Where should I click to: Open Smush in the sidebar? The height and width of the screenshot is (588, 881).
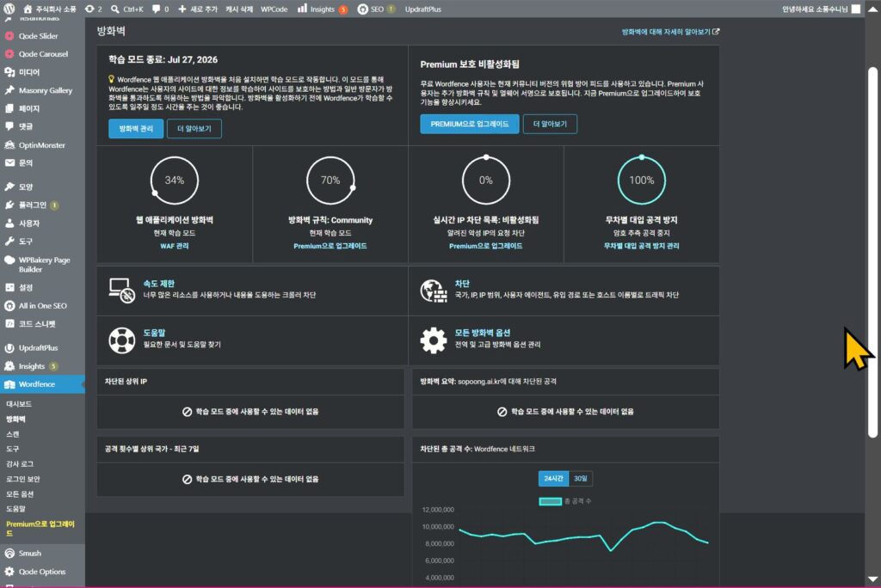(30, 553)
